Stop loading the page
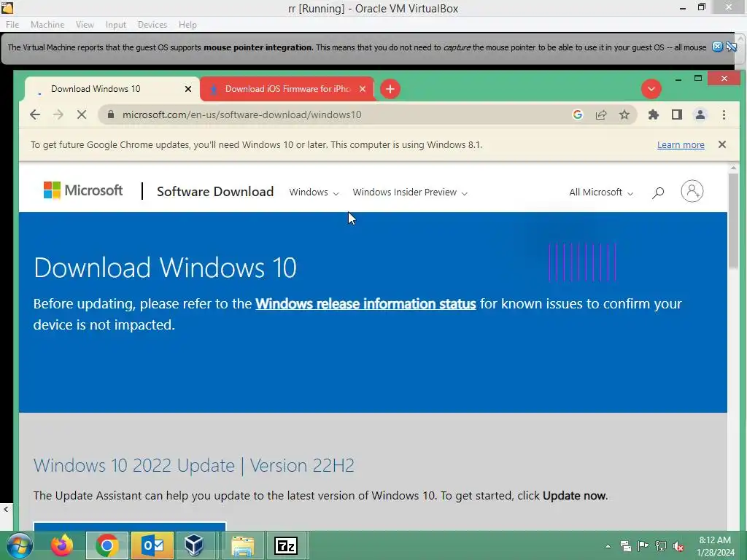The image size is (747, 560). click(x=82, y=114)
